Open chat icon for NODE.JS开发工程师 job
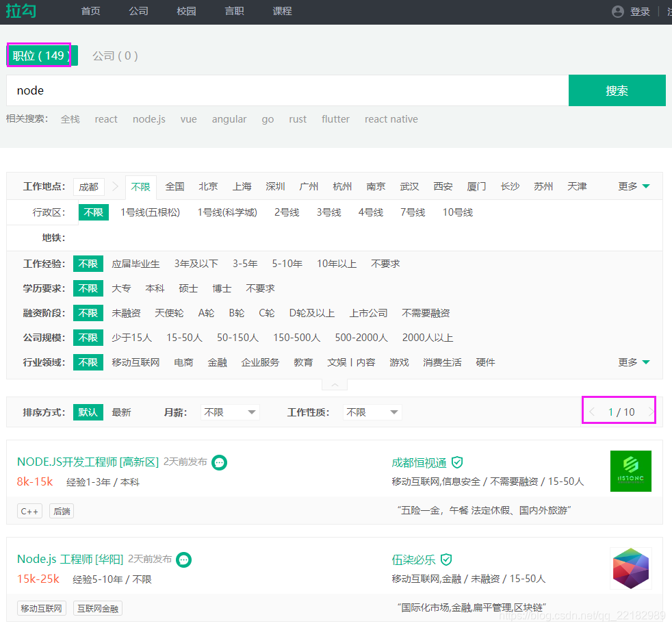The height and width of the screenshot is (628, 672). 220,462
